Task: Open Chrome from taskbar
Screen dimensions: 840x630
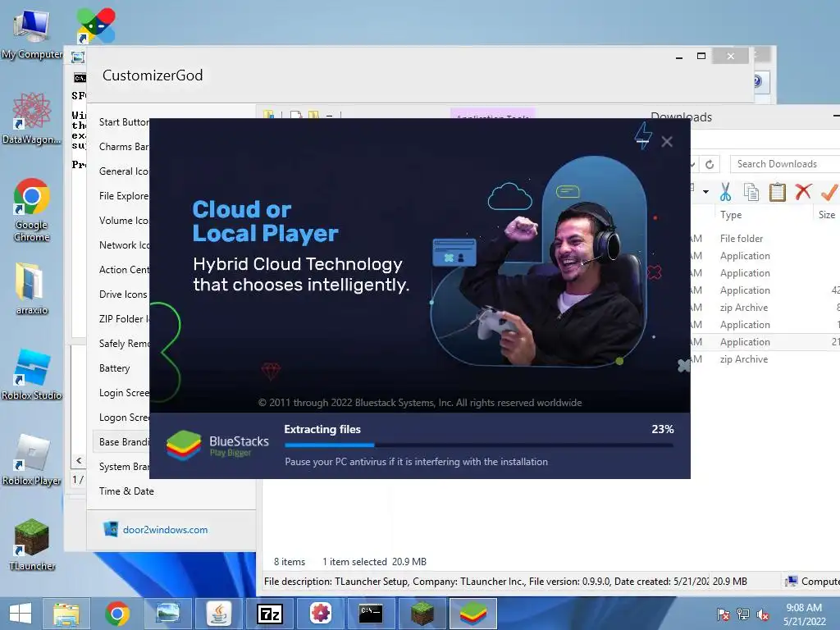Action: point(116,614)
